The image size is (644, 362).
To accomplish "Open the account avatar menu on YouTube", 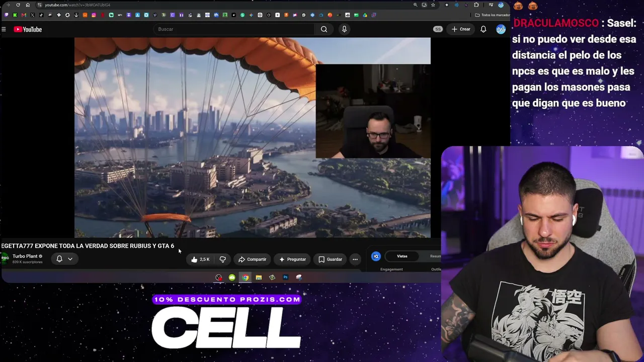I will [501, 29].
